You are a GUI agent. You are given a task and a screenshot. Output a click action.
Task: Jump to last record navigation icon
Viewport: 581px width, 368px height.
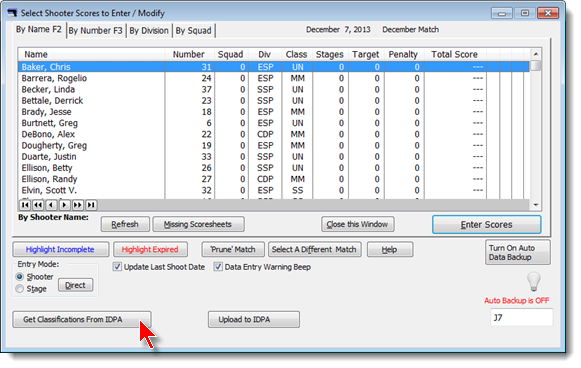91,205
